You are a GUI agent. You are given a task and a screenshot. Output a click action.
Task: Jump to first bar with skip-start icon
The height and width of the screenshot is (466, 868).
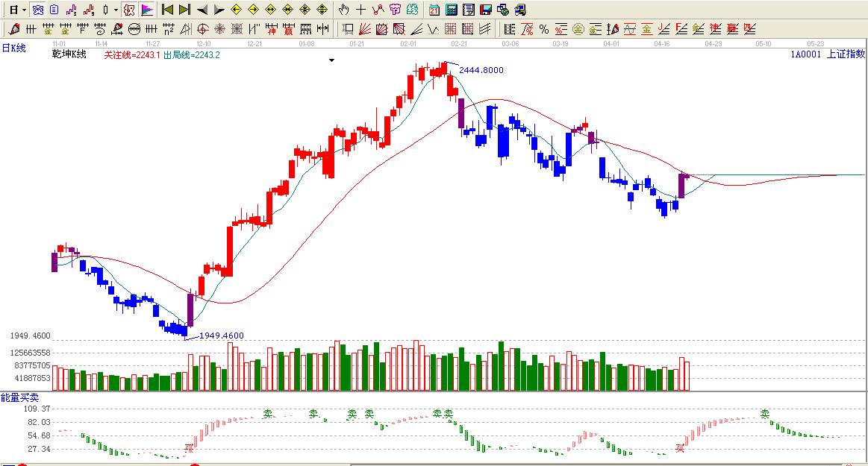click(167, 10)
